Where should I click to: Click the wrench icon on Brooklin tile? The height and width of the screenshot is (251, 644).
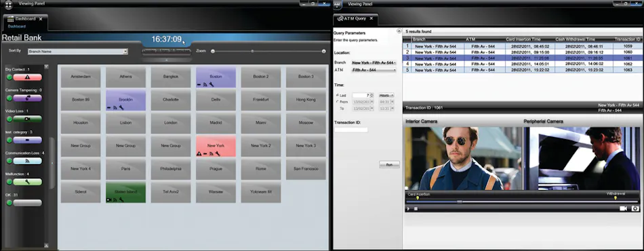[121, 108]
